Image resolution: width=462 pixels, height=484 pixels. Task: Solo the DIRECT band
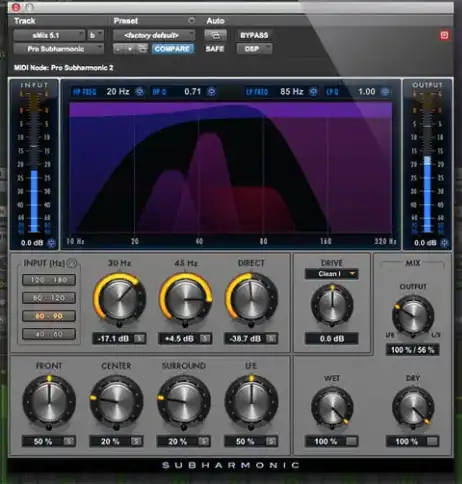click(272, 339)
